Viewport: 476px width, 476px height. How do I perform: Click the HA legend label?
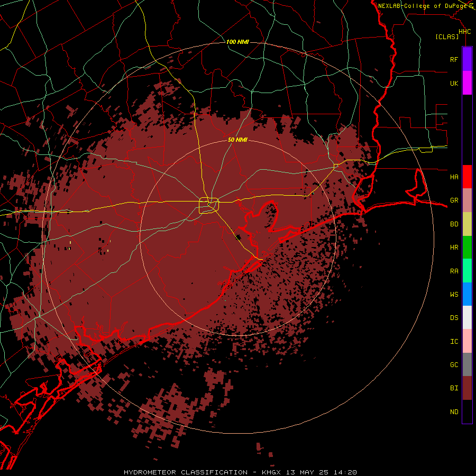click(x=454, y=177)
